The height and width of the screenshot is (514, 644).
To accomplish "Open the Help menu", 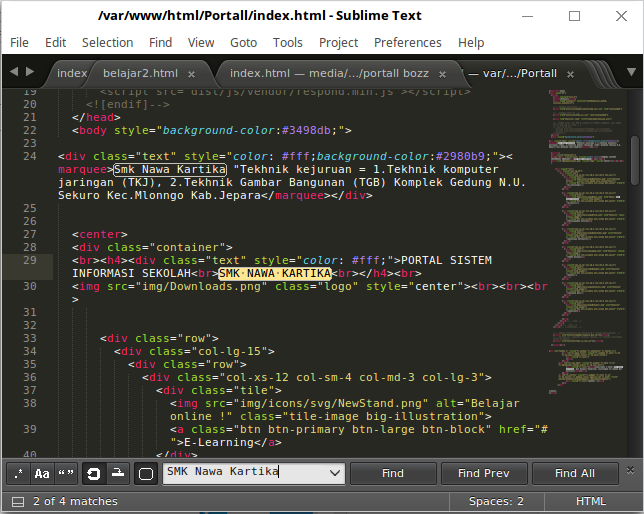I will (x=471, y=43).
